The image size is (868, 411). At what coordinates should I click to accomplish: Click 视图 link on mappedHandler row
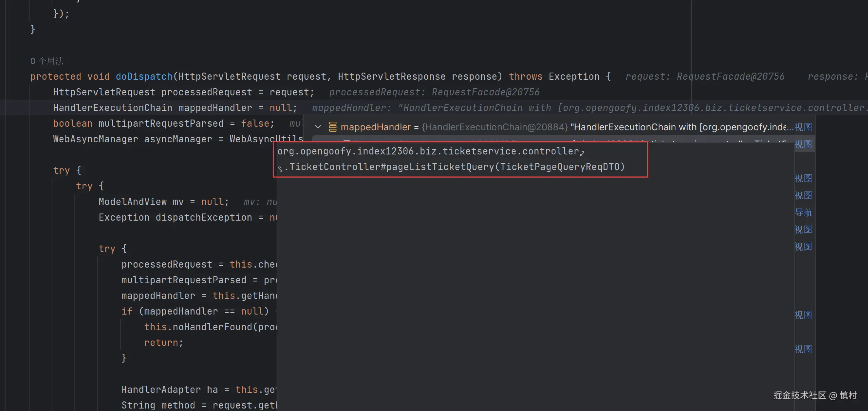coord(803,127)
